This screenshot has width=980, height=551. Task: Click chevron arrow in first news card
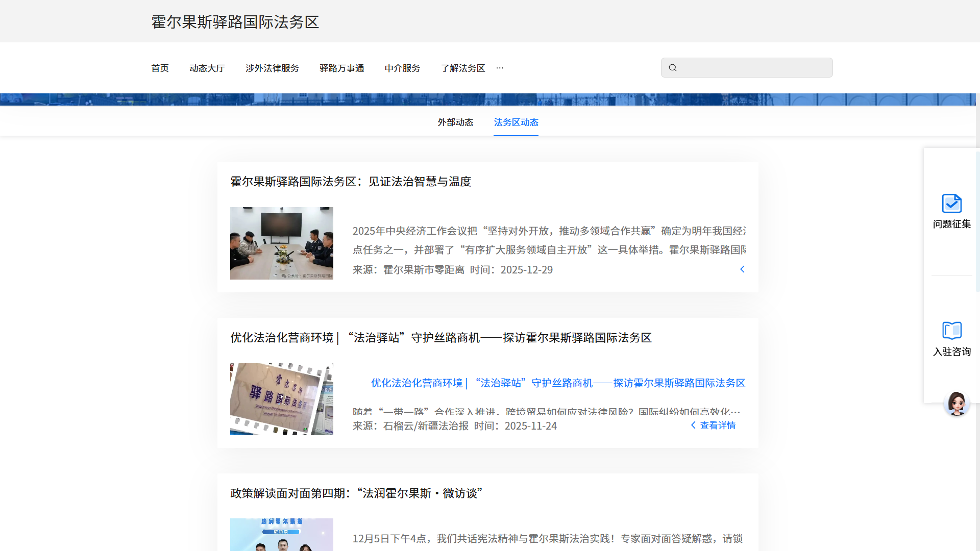pos(742,269)
